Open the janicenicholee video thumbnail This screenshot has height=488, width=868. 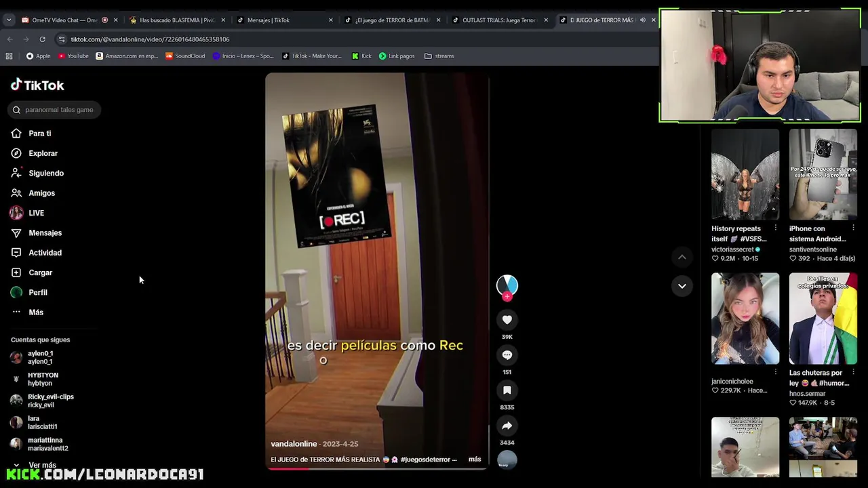point(745,319)
